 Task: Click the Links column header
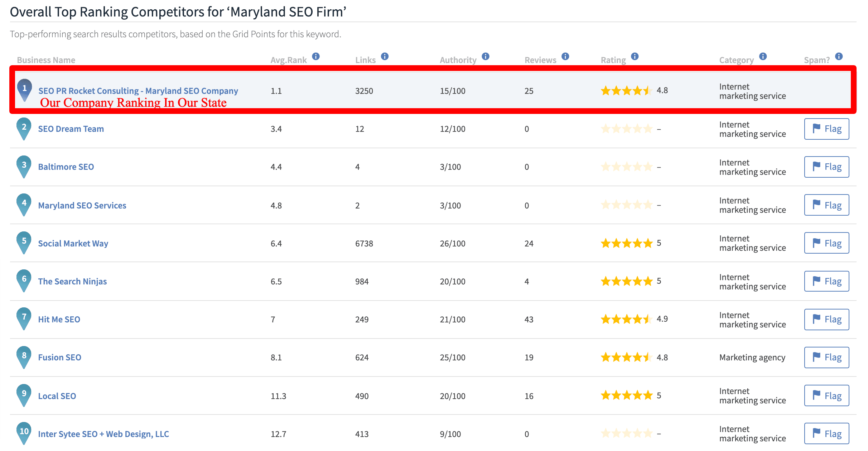[365, 60]
